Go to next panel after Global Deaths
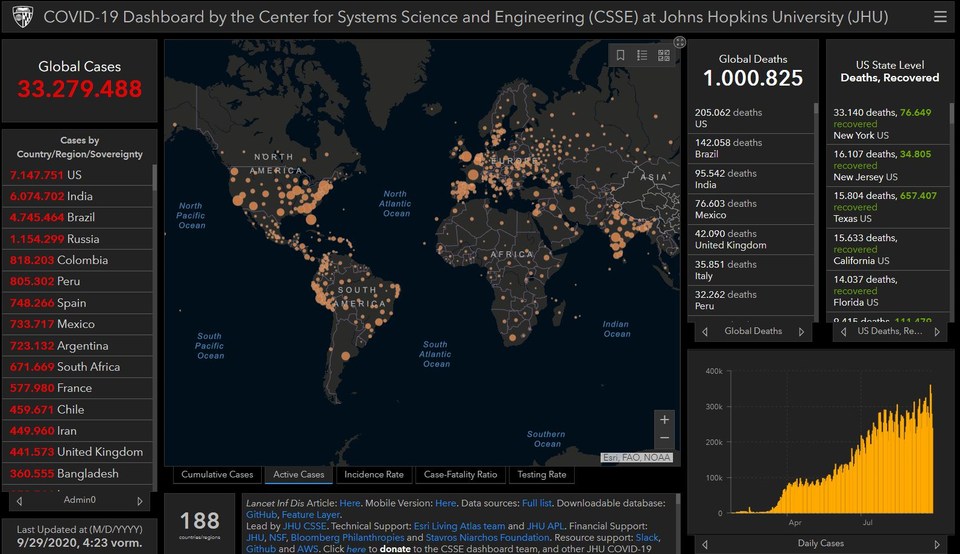 click(801, 331)
